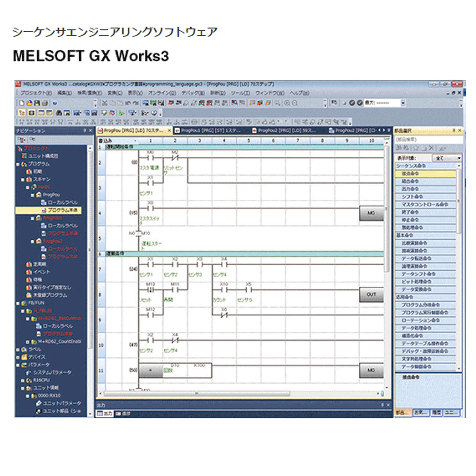The height and width of the screenshot is (476, 476).
Task: Toggle the auto-hide pin on the 部品選択 panel
Action: pos(454,130)
